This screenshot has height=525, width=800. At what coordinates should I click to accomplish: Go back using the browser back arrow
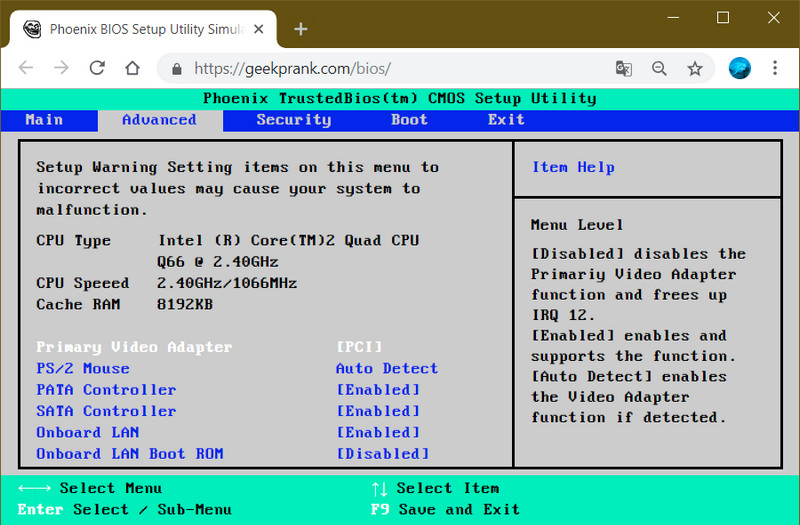click(26, 68)
